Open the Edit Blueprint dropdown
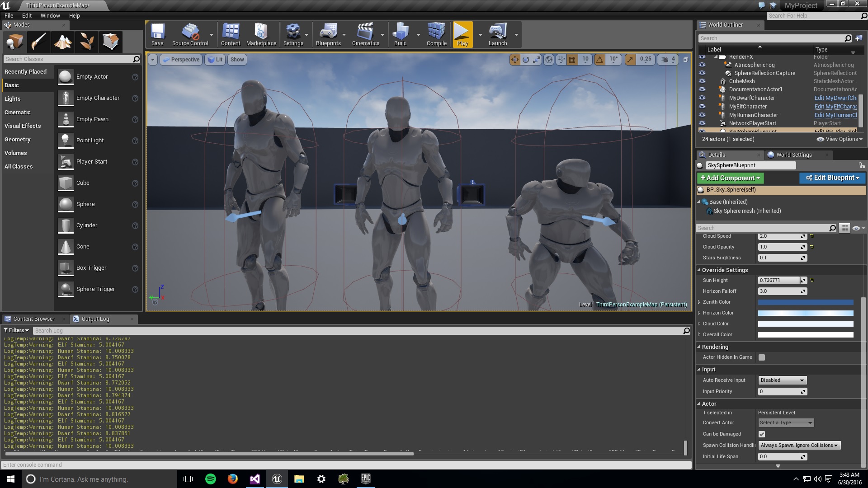868x488 pixels. pos(832,178)
